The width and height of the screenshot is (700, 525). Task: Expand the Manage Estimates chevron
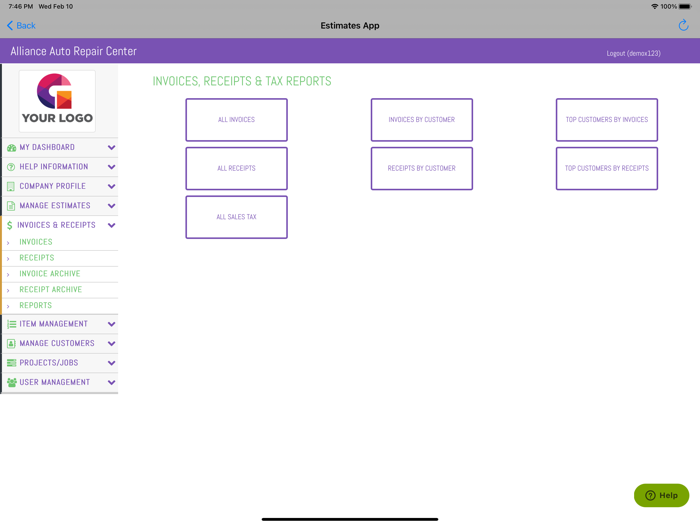(112, 206)
